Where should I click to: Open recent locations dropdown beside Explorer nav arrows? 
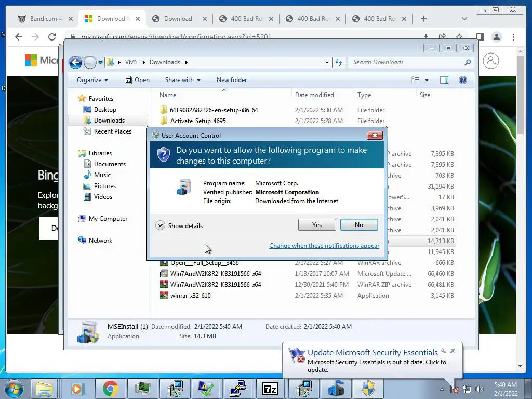[x=100, y=63]
